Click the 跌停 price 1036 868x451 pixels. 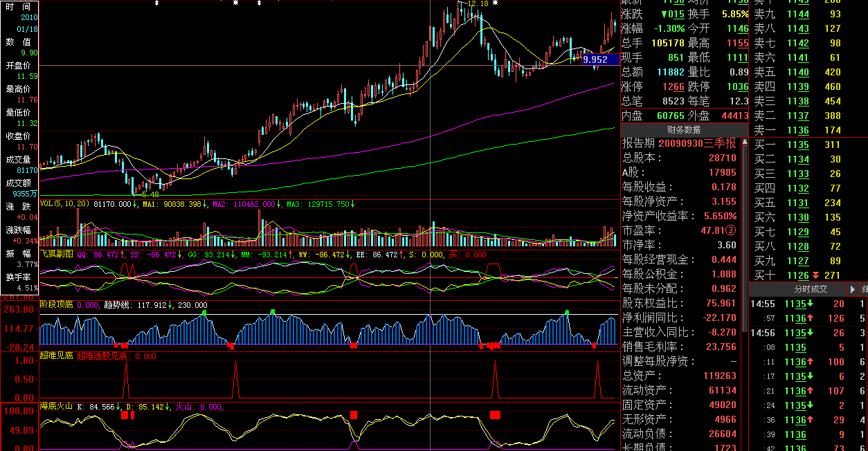(736, 86)
